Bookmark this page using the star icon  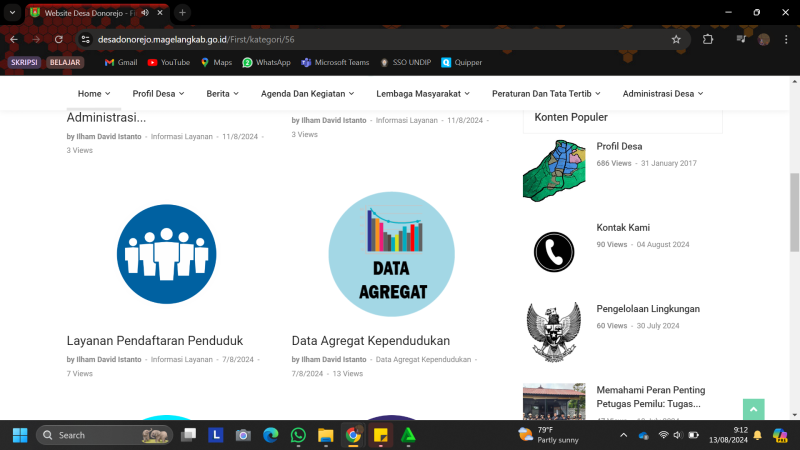point(676,39)
